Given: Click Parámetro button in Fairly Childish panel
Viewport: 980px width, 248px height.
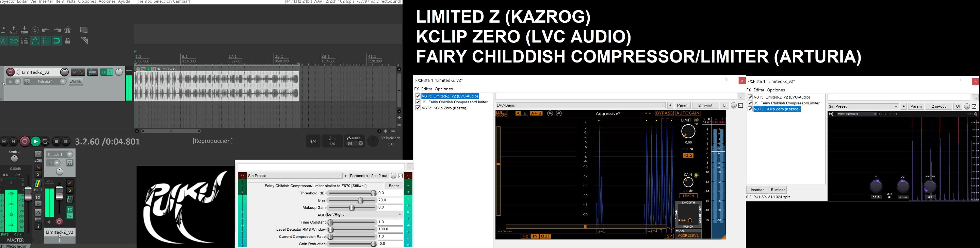Looking at the screenshot, I should coord(358,176).
